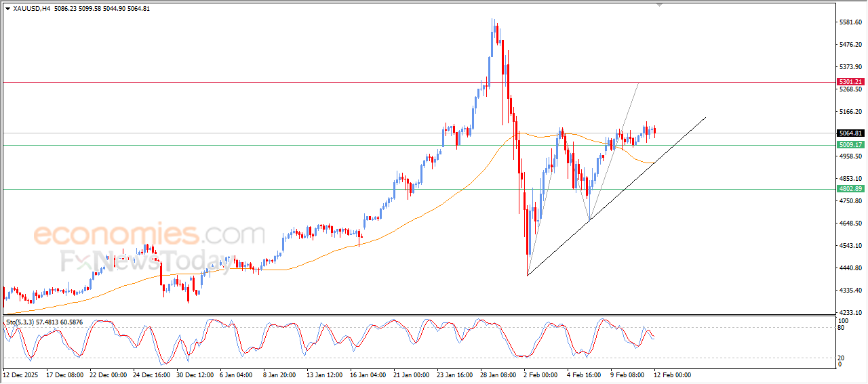The height and width of the screenshot is (384, 868).
Task: Click the dropdown arrow beside XAUUSD,H4
Action: [x=7, y=9]
